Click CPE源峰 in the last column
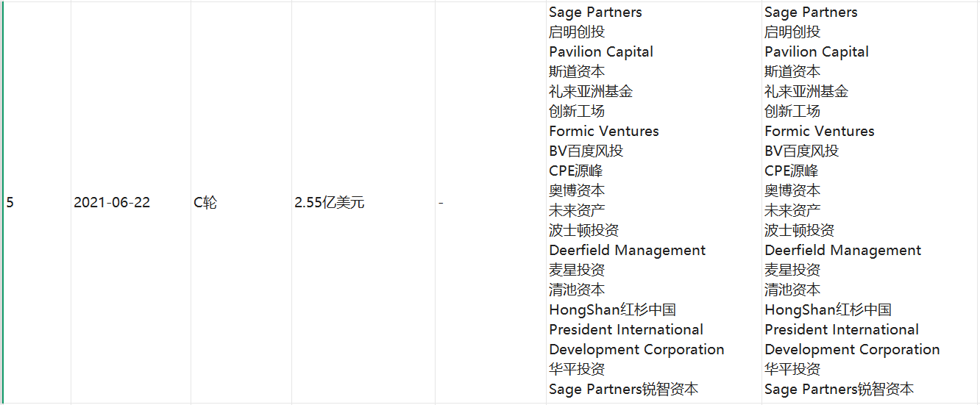 point(794,171)
